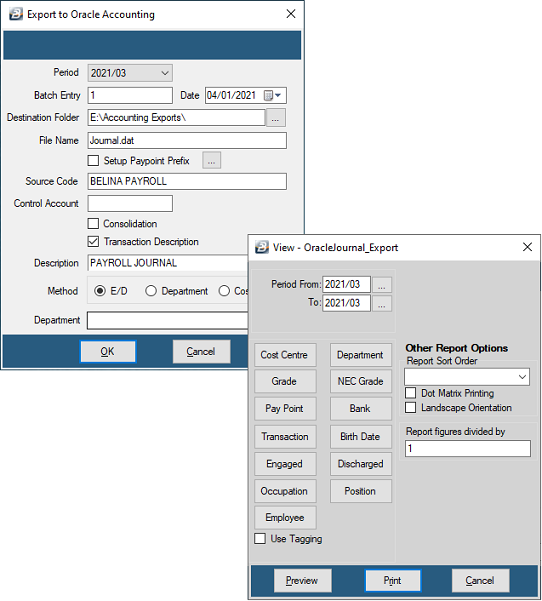Close the View - OracleJournal_Export window
This screenshot has width=542, height=601.
[527, 247]
